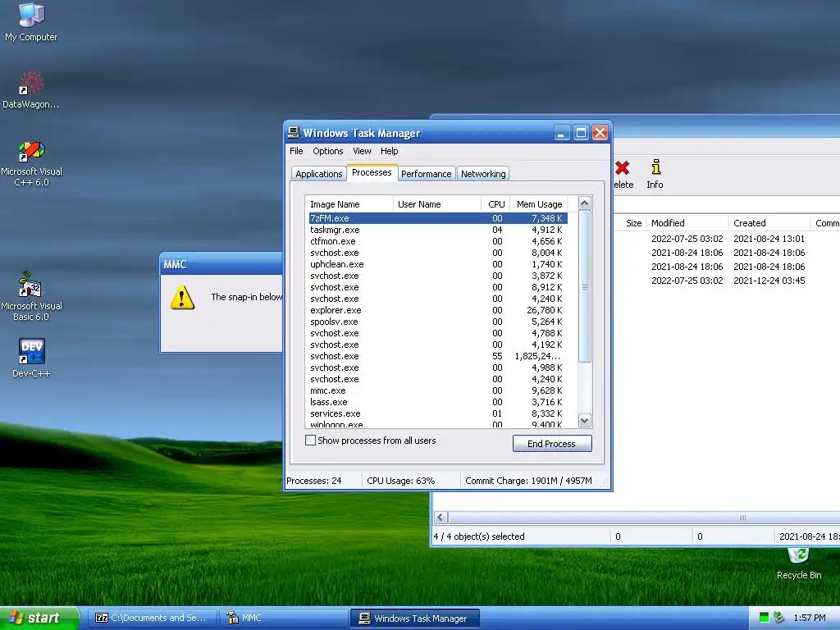Click the End Process button
This screenshot has width=840, height=630.
(x=552, y=444)
